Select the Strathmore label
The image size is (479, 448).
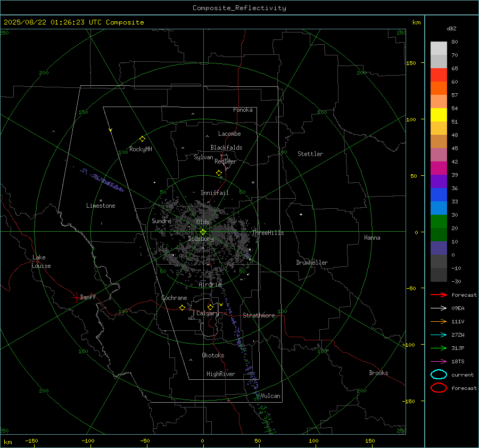point(259,315)
